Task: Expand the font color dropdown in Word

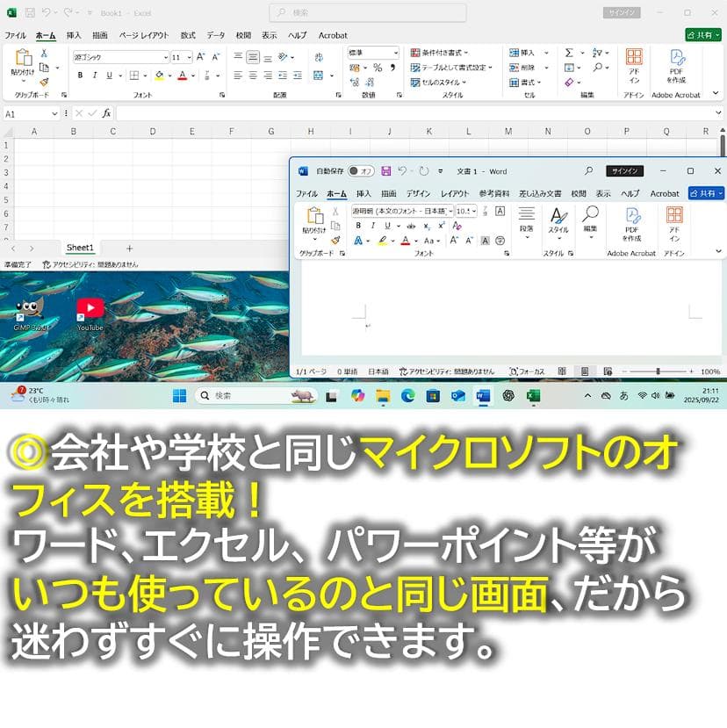Action: [x=414, y=240]
